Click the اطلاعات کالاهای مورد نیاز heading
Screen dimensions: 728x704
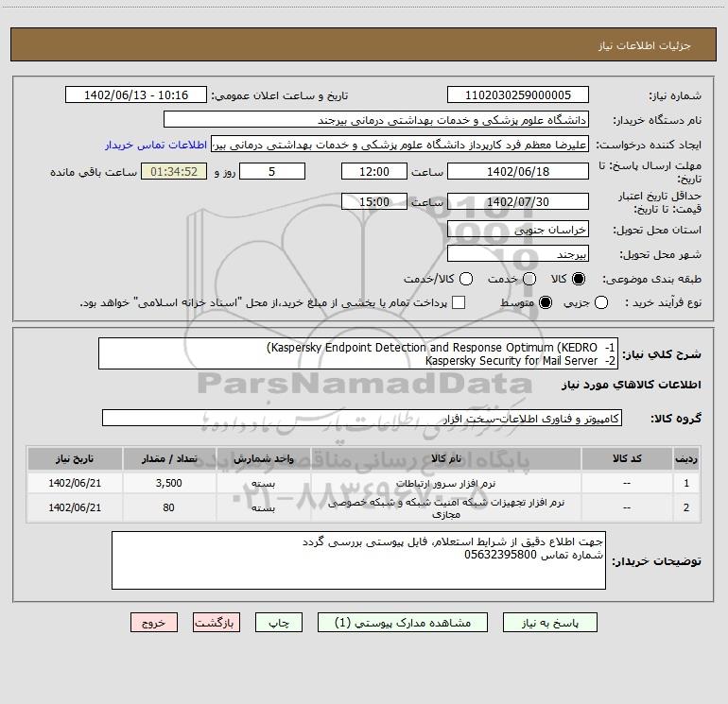coord(632,385)
